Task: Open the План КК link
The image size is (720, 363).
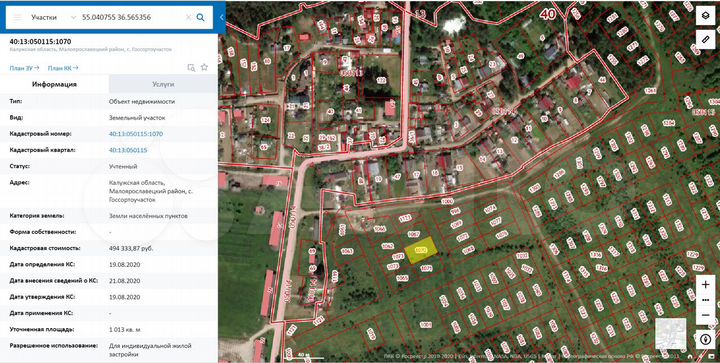Action: (x=63, y=68)
